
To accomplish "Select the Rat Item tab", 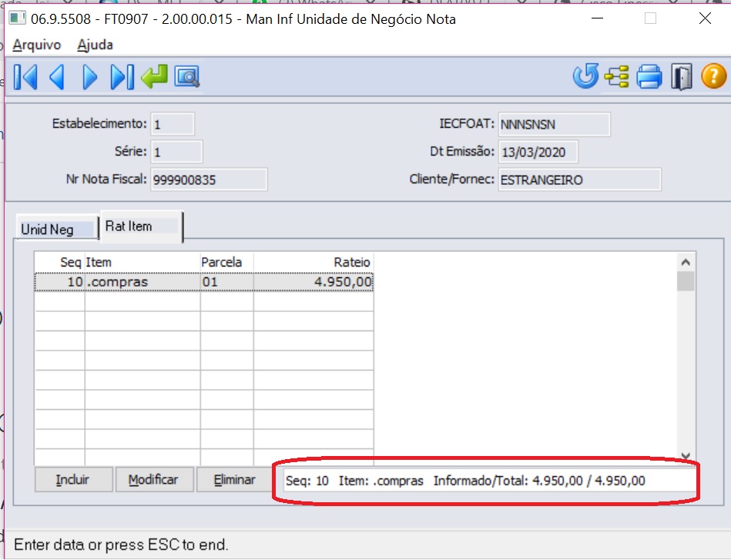I will [141, 226].
